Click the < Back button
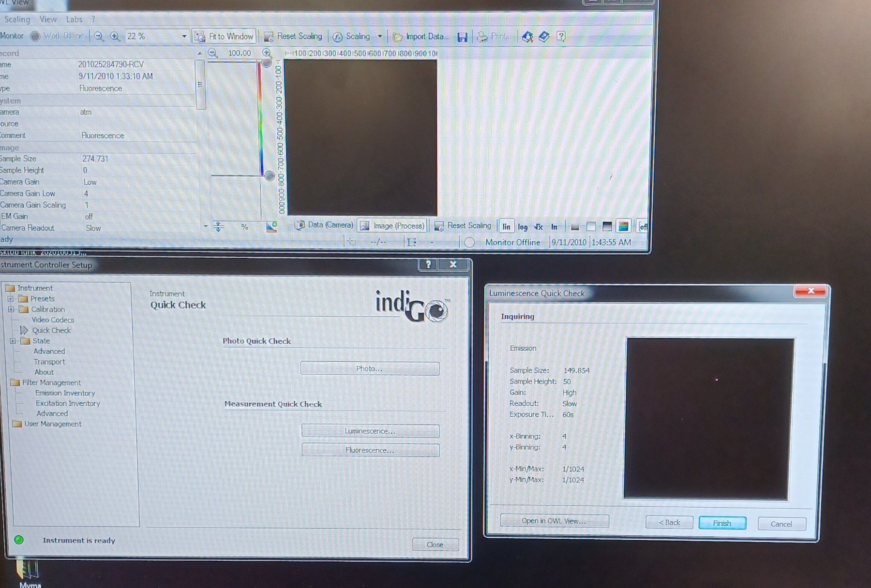 point(669,523)
